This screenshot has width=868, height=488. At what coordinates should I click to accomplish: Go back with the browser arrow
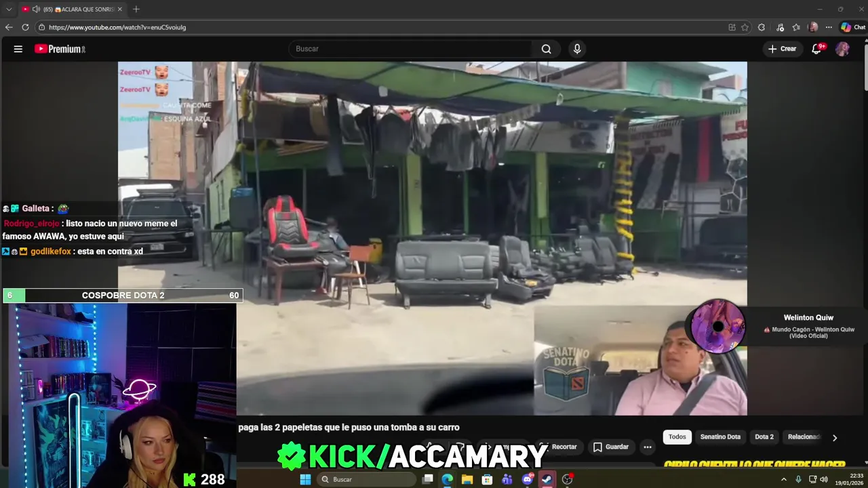tap(9, 27)
